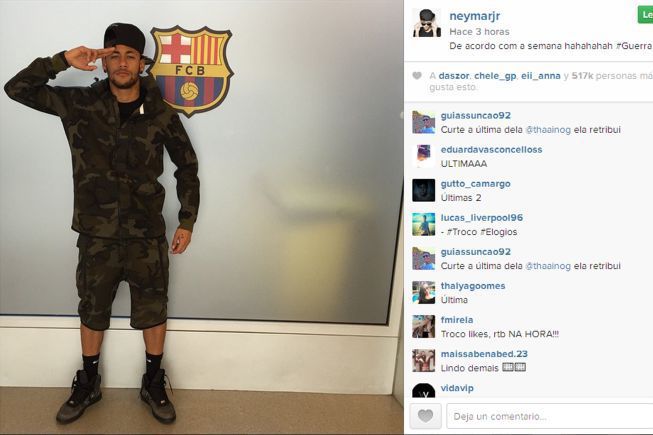653x435 pixels.
Task: Open lucas_liverpool96 avatar image
Action: [x=424, y=224]
